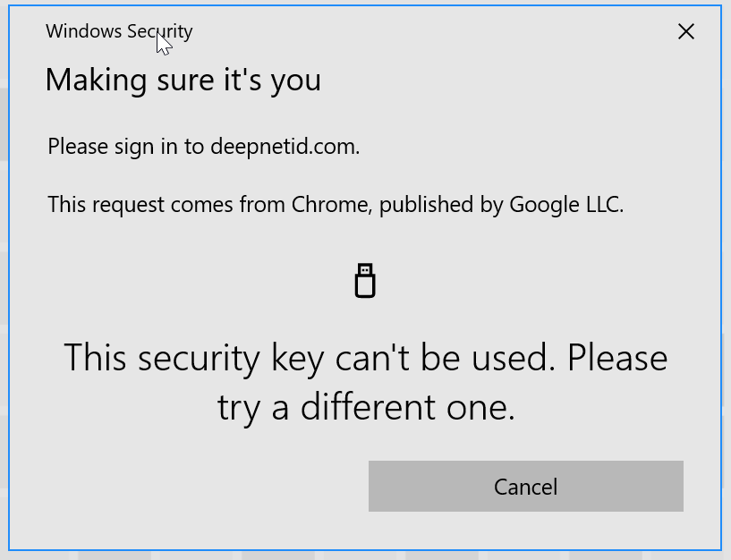Viewport: 731px width, 560px height.
Task: Click the word "Making" in the heading
Action: [x=86, y=81]
